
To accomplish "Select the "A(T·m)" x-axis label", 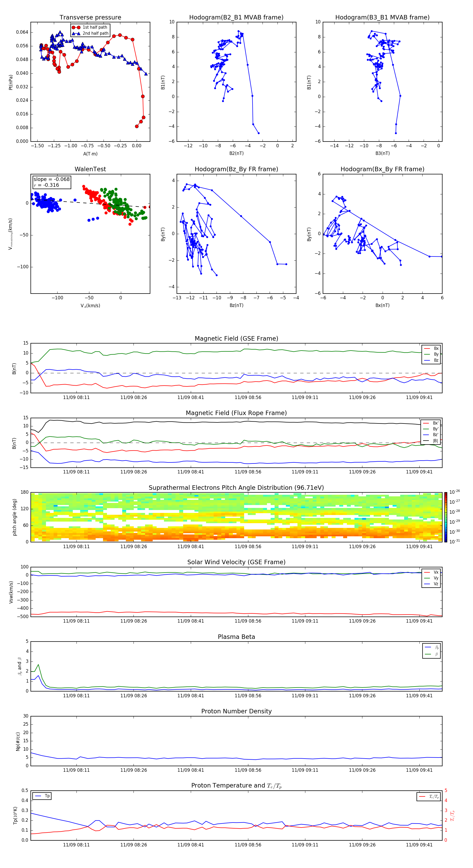I will [x=90, y=154].
